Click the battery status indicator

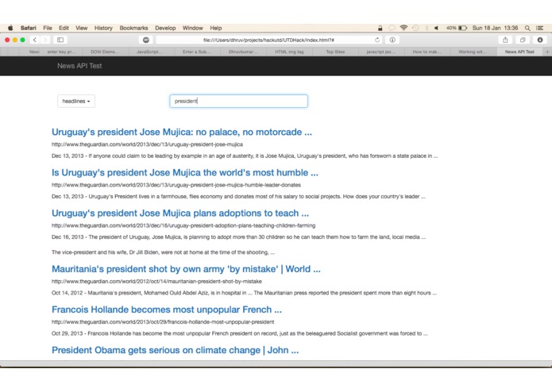pos(457,28)
